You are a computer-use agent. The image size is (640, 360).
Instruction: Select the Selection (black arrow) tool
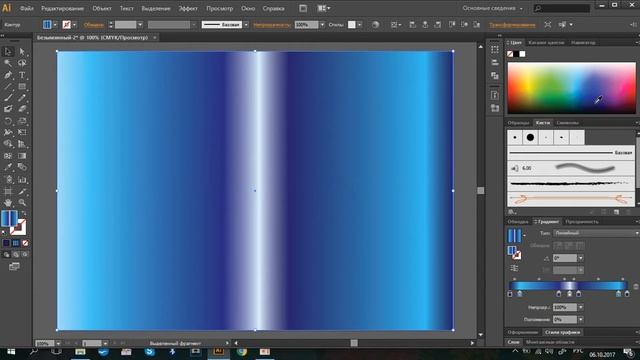[x=8, y=51]
